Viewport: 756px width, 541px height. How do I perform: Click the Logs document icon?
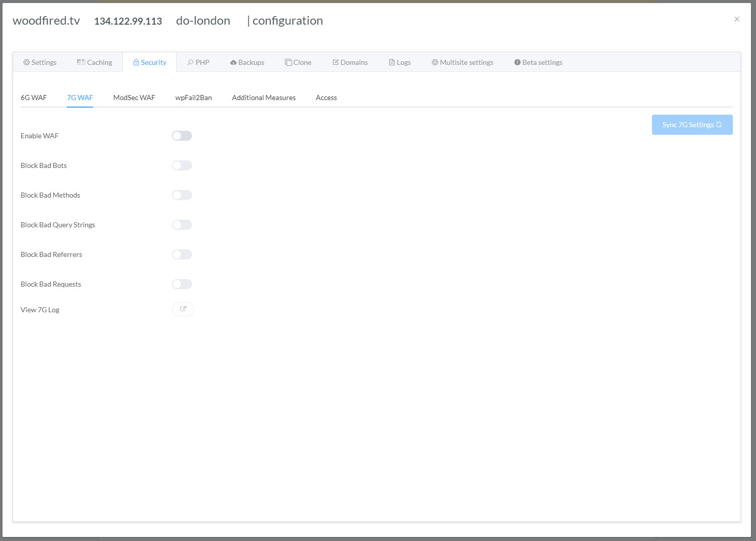391,62
